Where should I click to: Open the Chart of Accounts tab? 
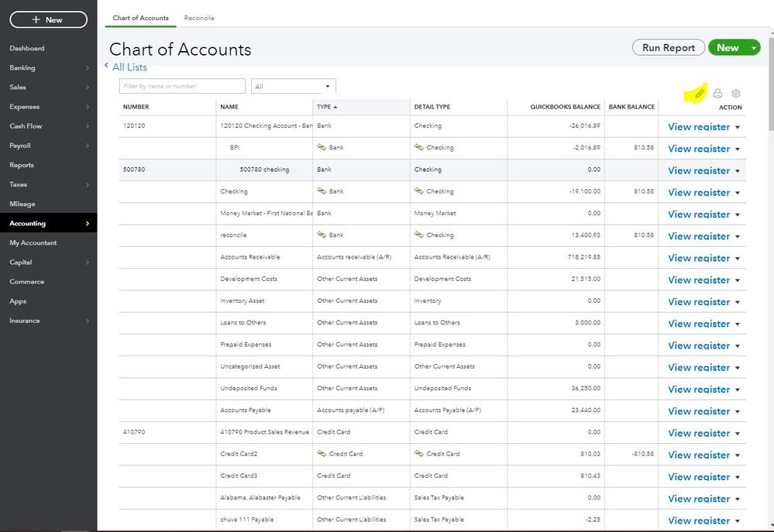coord(141,18)
